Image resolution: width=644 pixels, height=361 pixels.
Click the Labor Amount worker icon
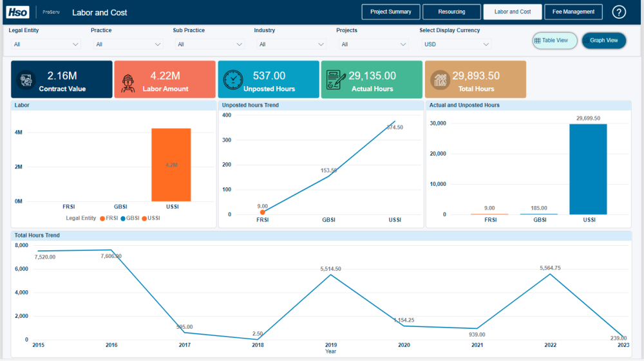tap(128, 83)
